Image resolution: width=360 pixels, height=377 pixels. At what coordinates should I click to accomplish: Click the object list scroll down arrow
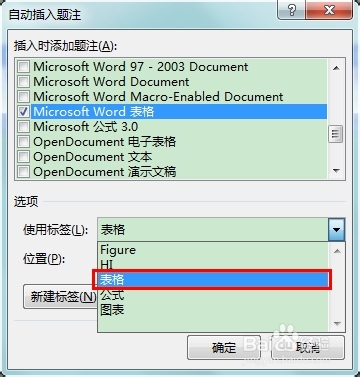[336, 171]
